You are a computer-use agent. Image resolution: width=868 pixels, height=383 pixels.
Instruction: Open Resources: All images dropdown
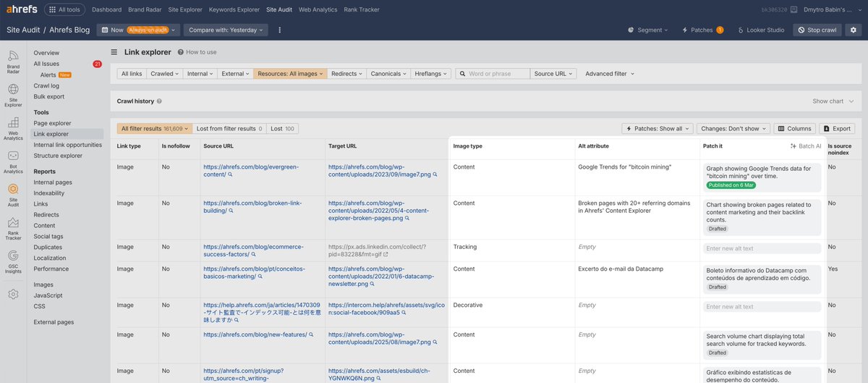tap(290, 74)
